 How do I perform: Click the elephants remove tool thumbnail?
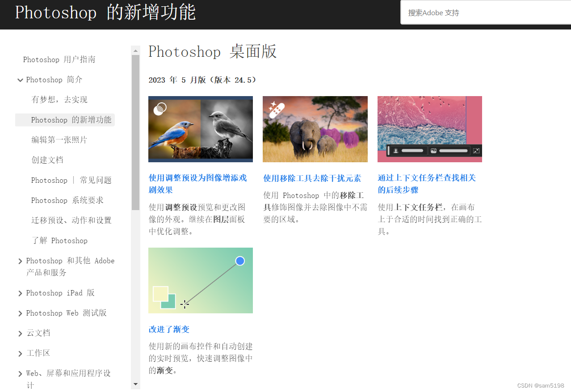pos(315,129)
